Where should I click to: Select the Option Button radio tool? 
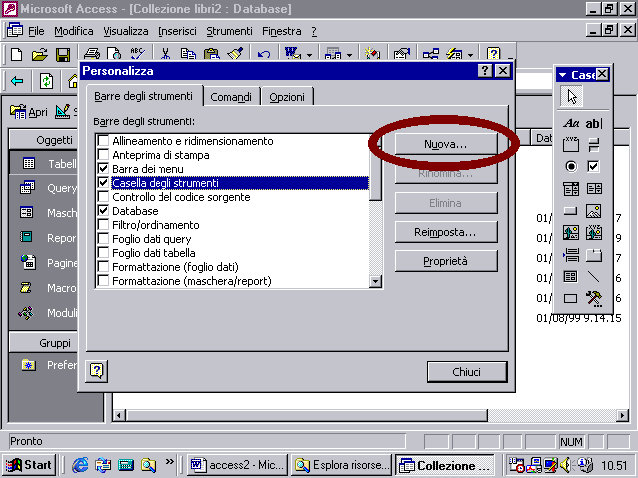571,166
